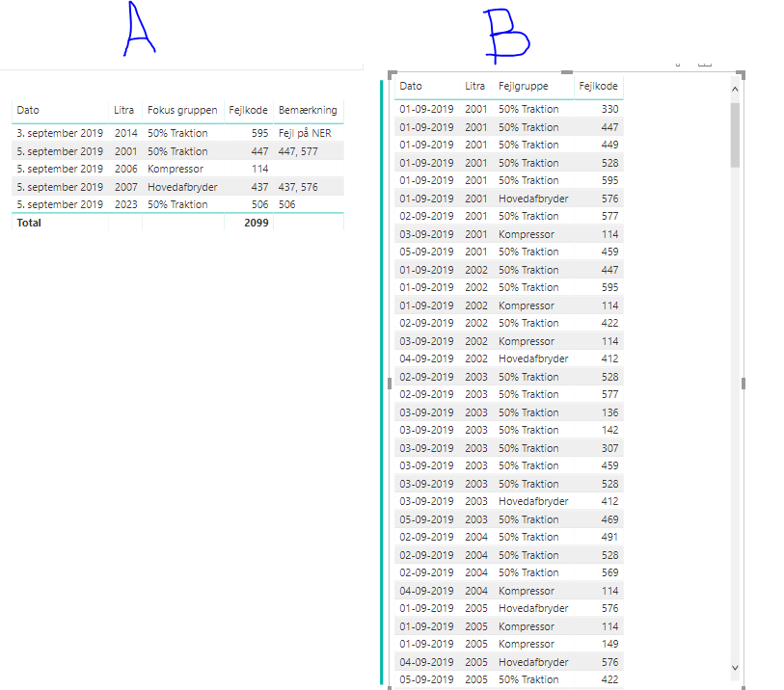
Task: Select the top-left resize handle of visual B
Action: coord(392,74)
